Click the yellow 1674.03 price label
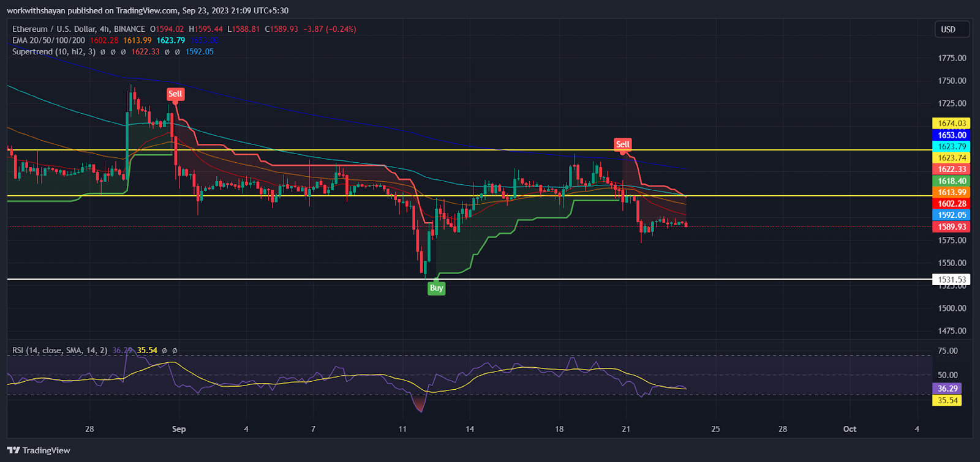The width and height of the screenshot is (980, 462). (951, 124)
